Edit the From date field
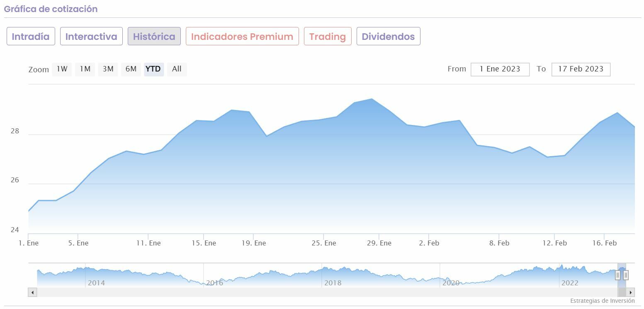The image size is (644, 309). coord(500,69)
